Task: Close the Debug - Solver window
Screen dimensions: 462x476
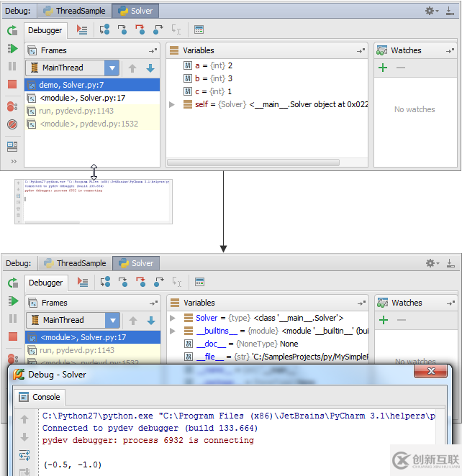Action: (431, 371)
